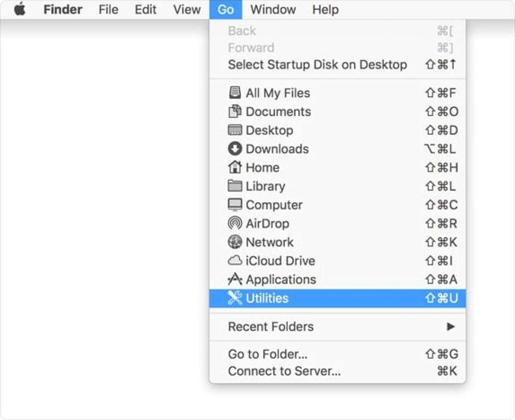Screen dimensions: 515x420
Task: Click the All My Files icon
Action: [x=235, y=93]
